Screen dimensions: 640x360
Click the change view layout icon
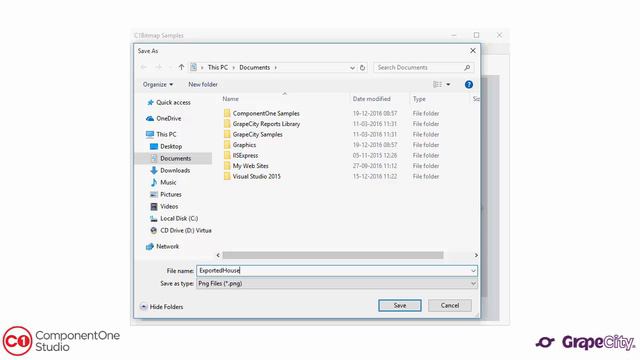pyautogui.click(x=437, y=84)
